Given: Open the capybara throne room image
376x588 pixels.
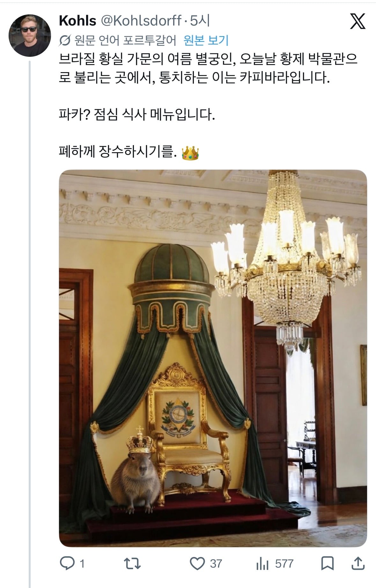Looking at the screenshot, I should click(213, 358).
